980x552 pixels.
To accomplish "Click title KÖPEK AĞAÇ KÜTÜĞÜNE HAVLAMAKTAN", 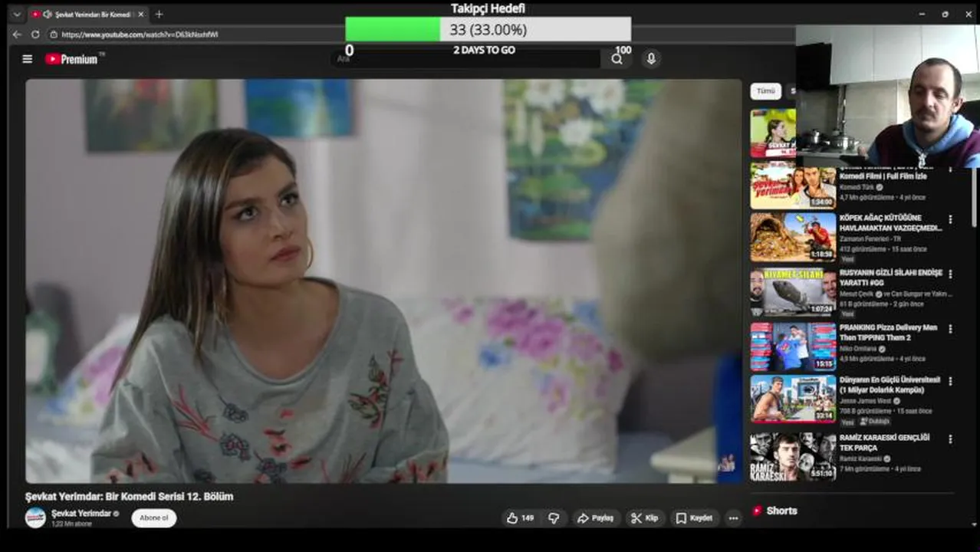I will (890, 222).
